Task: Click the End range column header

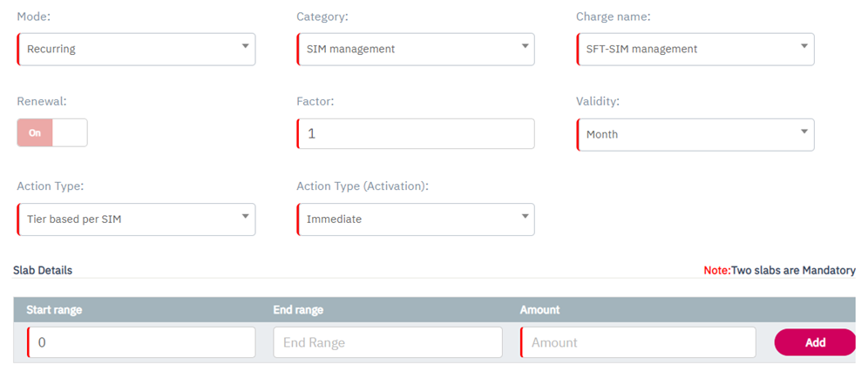Action: pyautogui.click(x=298, y=310)
